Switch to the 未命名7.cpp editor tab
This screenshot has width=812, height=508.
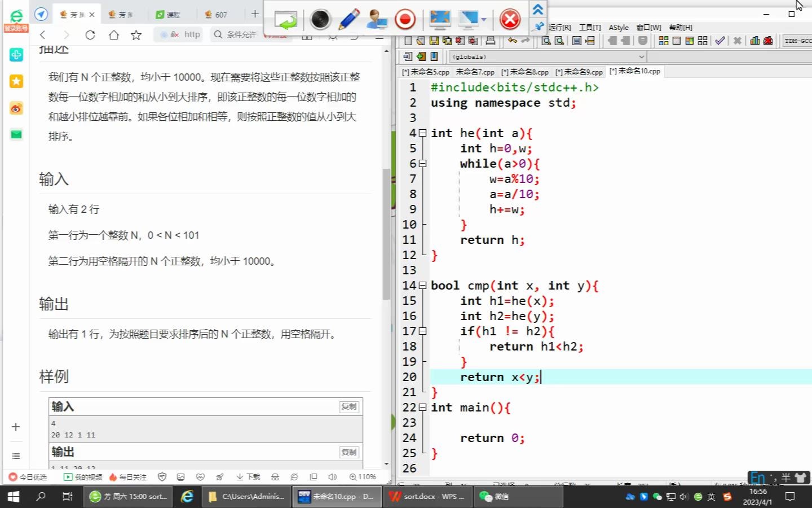(475, 72)
